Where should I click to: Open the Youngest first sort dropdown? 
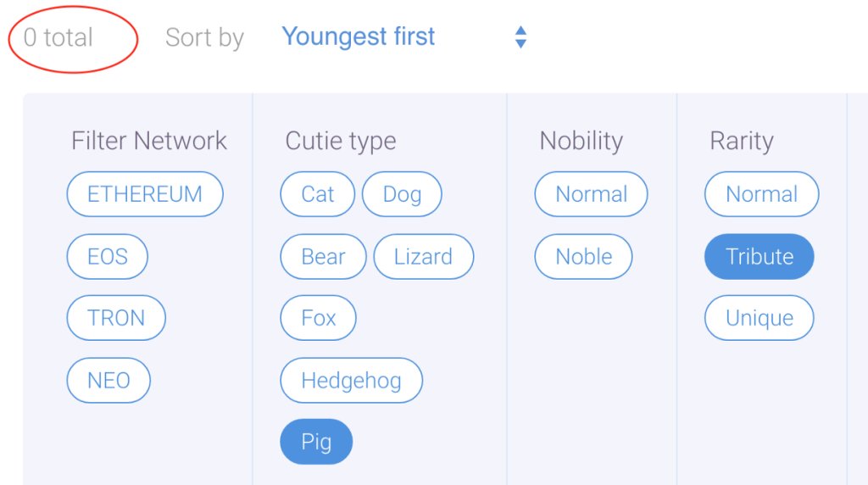click(359, 37)
